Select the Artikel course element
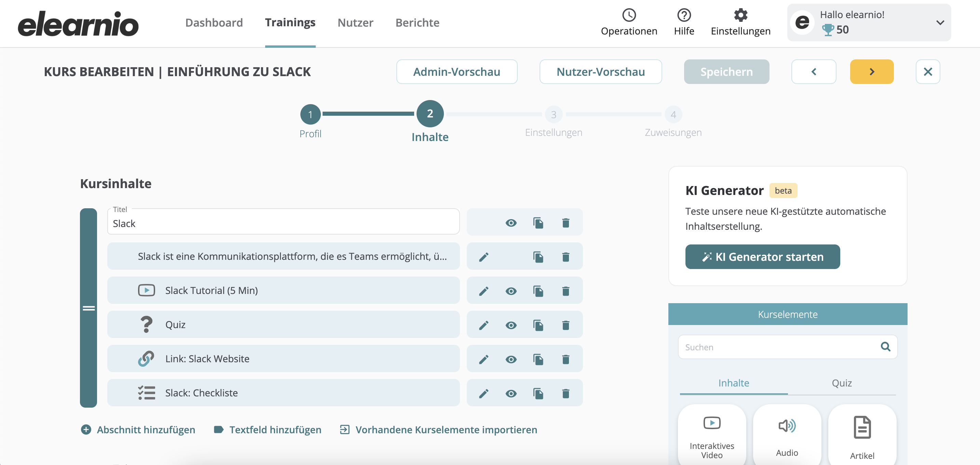The width and height of the screenshot is (980, 465). [862, 435]
